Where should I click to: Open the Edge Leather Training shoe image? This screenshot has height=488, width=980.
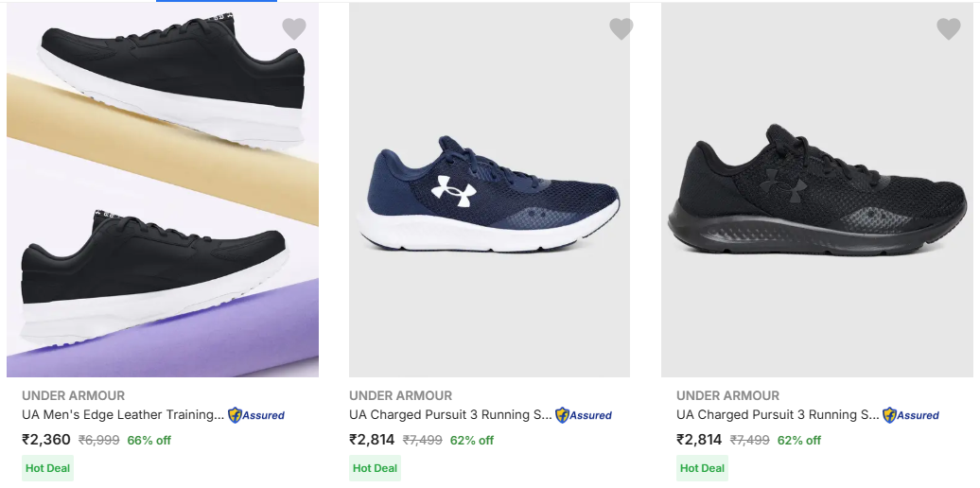point(163,189)
